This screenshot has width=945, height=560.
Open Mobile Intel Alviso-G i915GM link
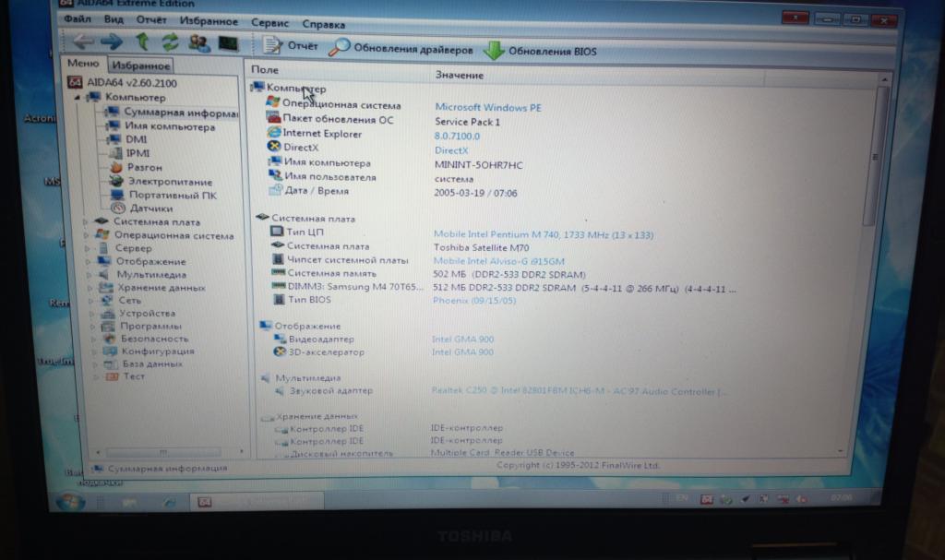click(x=499, y=261)
